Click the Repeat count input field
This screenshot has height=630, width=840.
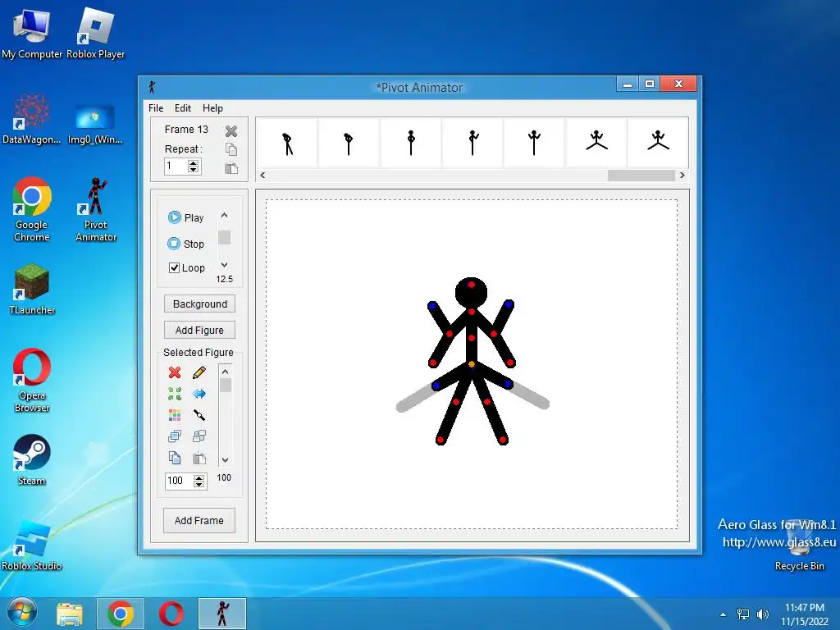(x=177, y=166)
